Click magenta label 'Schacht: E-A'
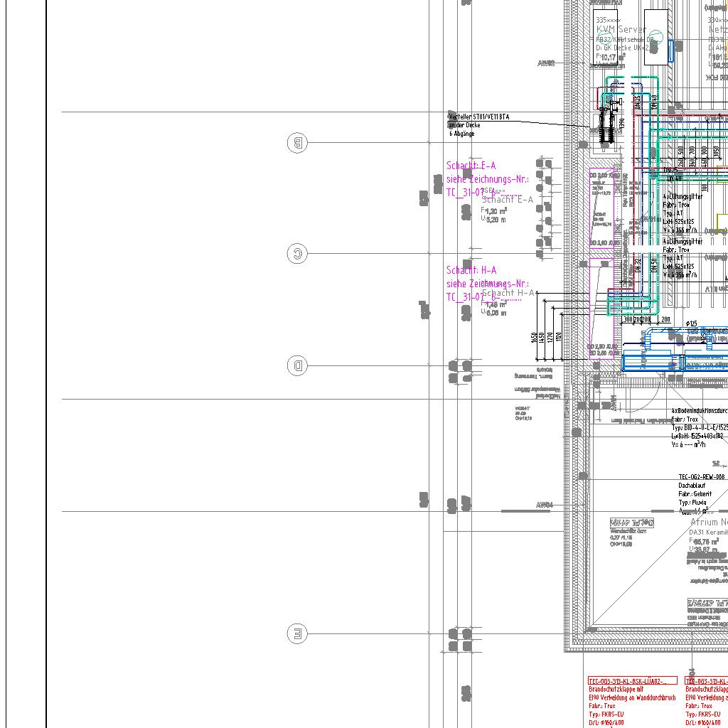This screenshot has width=728, height=728. coord(471,165)
